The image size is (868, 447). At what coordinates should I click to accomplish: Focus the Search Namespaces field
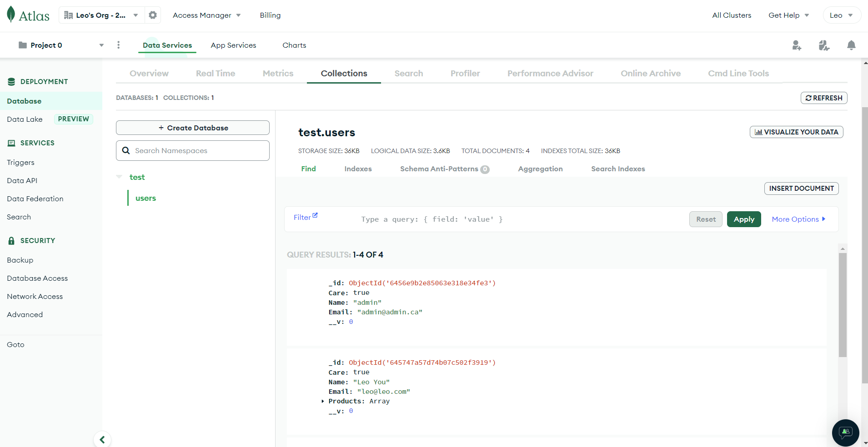click(193, 150)
